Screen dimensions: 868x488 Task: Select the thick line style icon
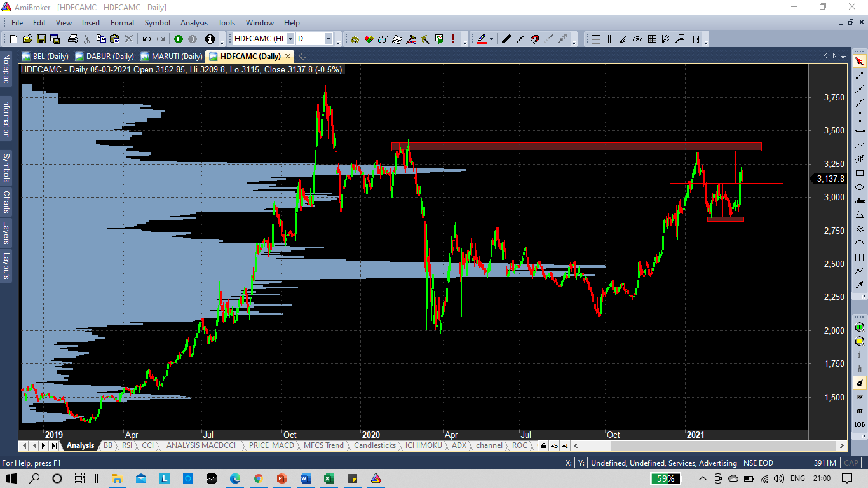(x=506, y=39)
